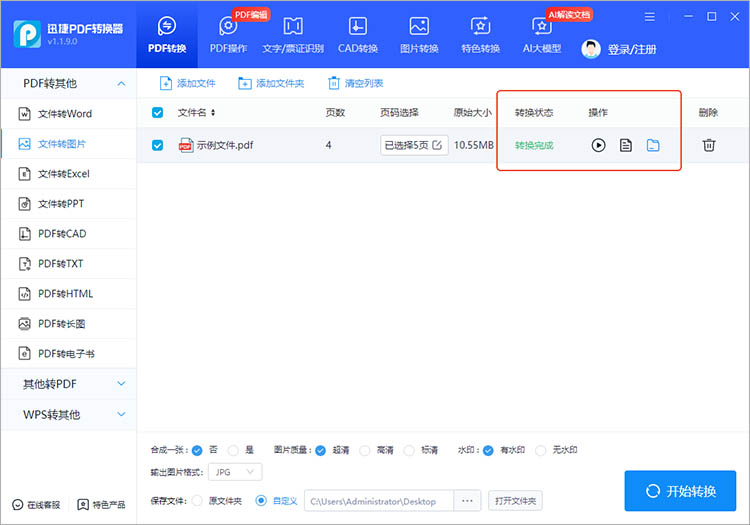Expand the WPS转其他 section

click(69, 415)
